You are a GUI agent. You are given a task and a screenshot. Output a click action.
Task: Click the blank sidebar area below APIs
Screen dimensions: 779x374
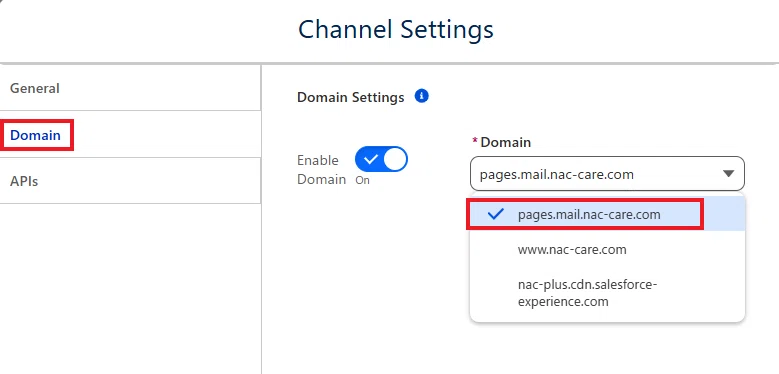[x=130, y=288]
